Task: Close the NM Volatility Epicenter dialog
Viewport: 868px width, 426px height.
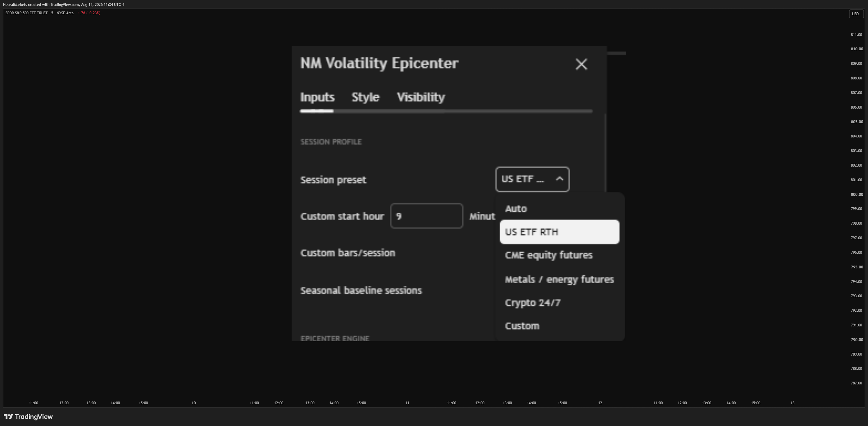Action: point(581,64)
